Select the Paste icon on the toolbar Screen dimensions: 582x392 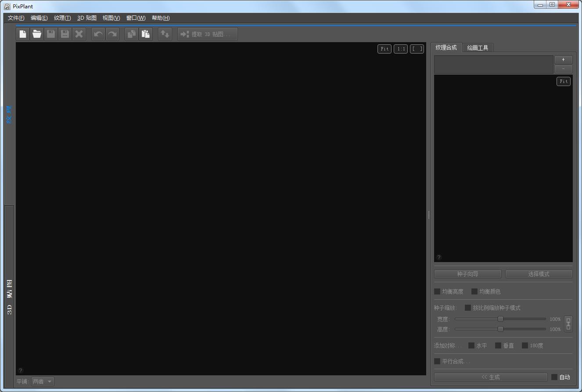pyautogui.click(x=146, y=34)
